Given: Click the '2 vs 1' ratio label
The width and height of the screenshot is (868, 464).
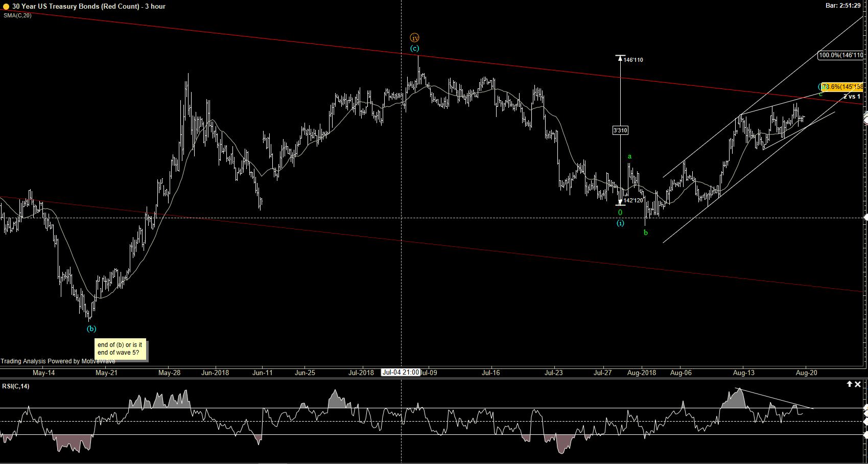Looking at the screenshot, I should pos(852,97).
